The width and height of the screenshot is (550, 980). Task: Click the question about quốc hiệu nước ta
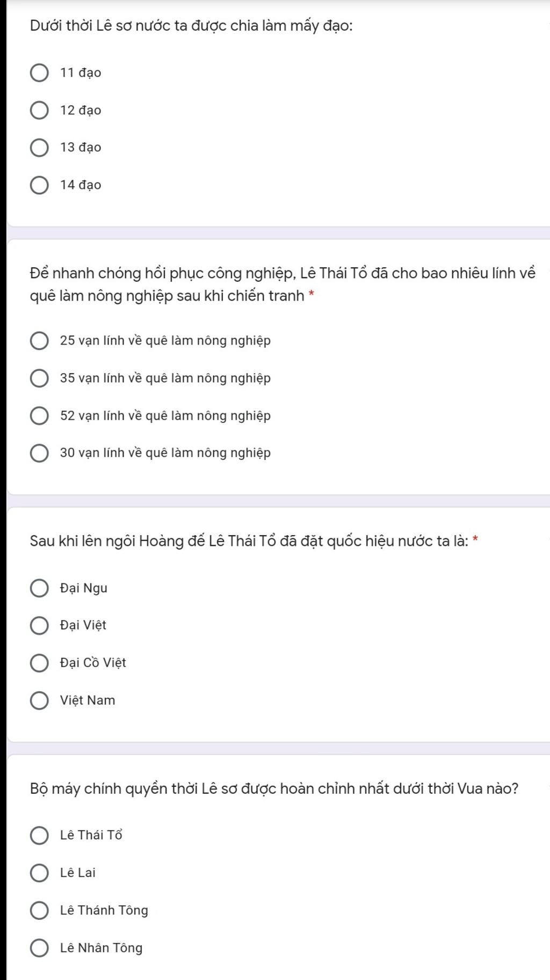249,541
